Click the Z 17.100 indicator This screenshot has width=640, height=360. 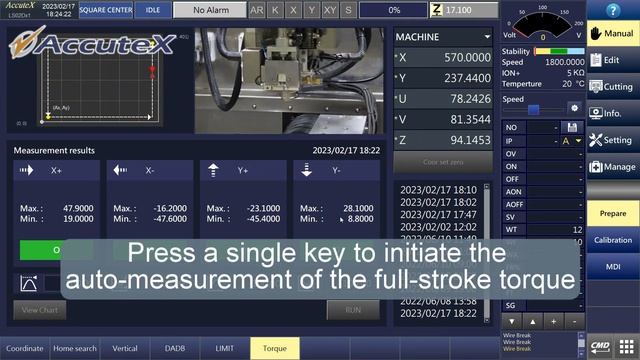464,10
